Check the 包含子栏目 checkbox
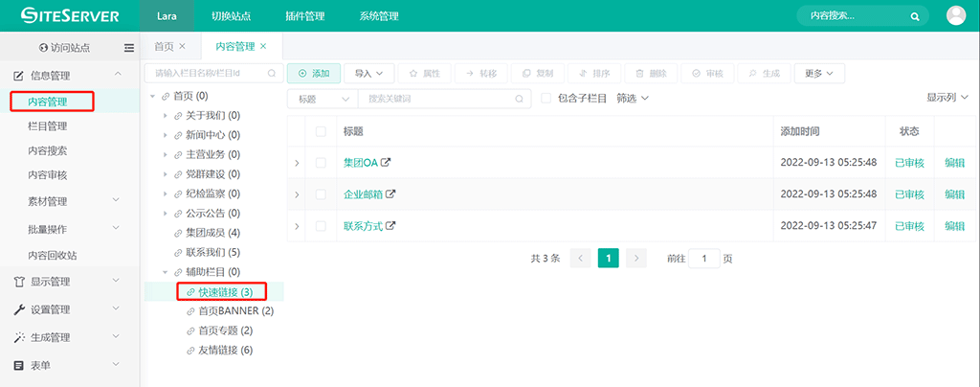Viewport: 980px width, 387px height. pyautogui.click(x=546, y=98)
